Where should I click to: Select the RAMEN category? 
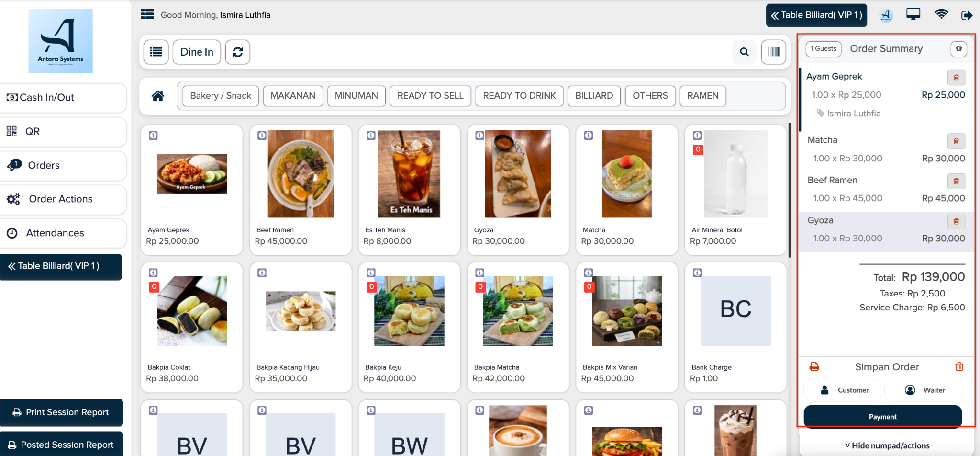click(x=702, y=96)
